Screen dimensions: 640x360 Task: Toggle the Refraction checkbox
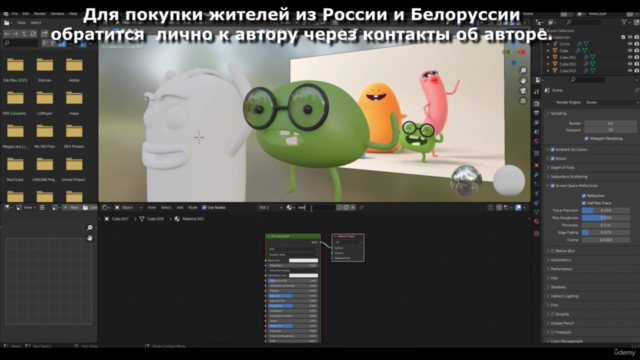click(584, 196)
